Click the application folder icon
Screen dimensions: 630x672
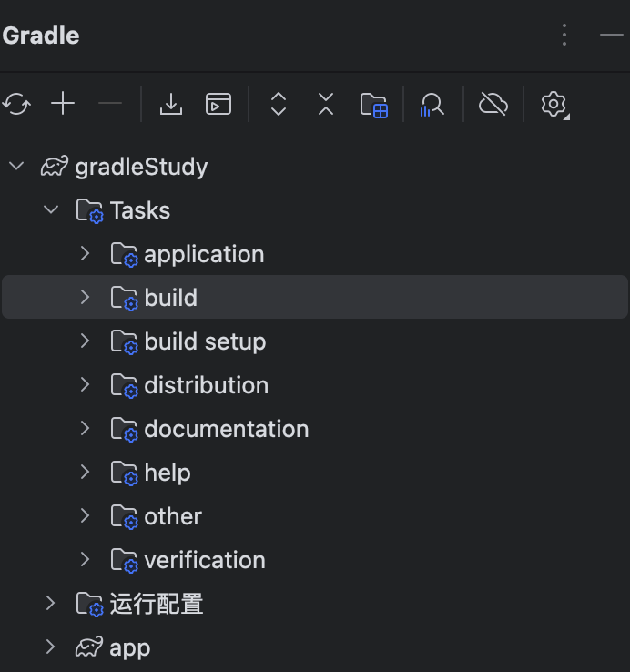125,255
